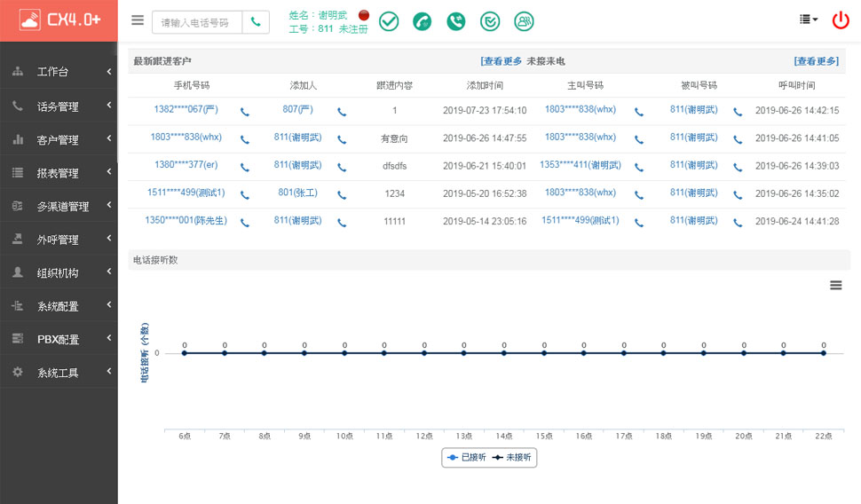Click the green checkmark status icon
This screenshot has width=861, height=504.
tap(389, 21)
